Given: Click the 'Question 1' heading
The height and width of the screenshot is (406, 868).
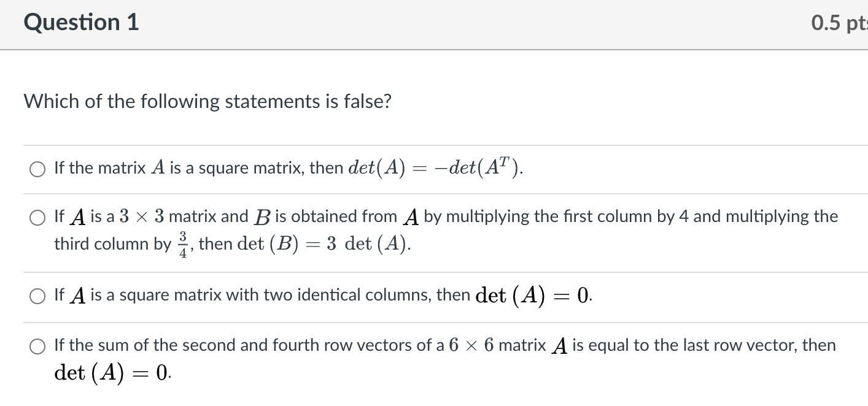Looking at the screenshot, I should click(x=82, y=23).
